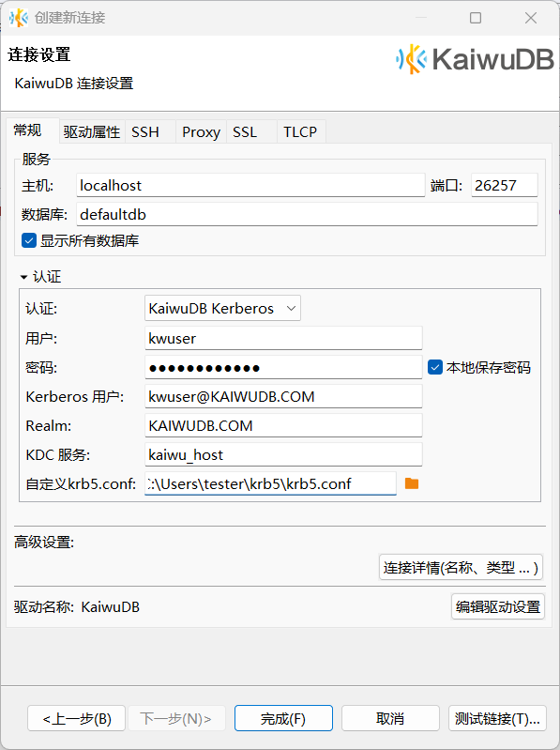Go to the SSL tab
The image size is (560, 750).
point(245,132)
